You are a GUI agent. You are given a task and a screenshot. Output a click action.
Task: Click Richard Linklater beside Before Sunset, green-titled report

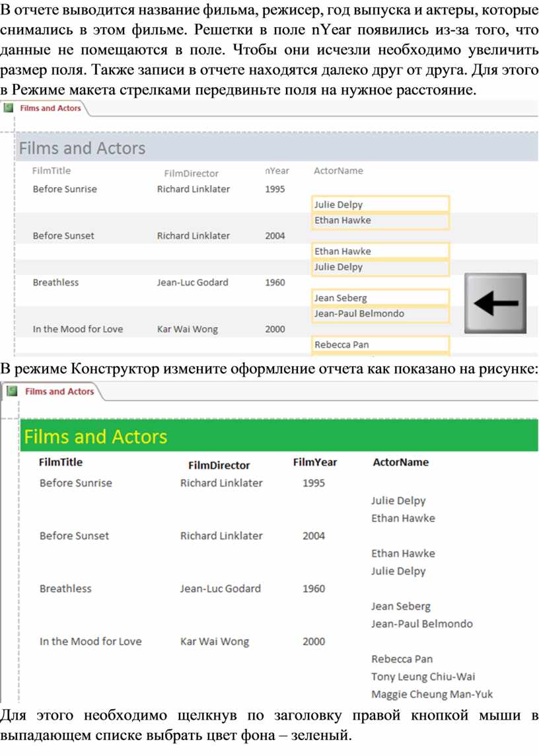(x=221, y=536)
